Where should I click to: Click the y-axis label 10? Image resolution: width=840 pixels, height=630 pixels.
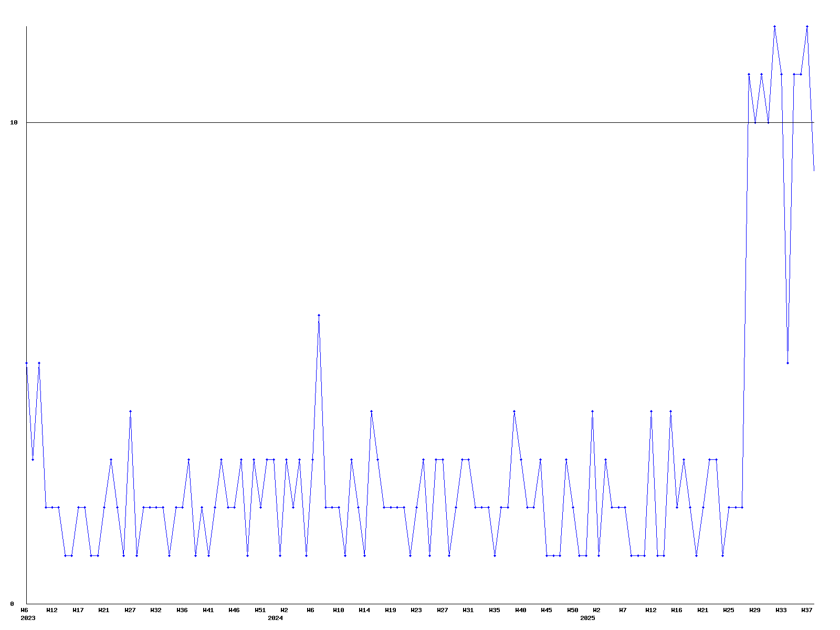point(14,122)
